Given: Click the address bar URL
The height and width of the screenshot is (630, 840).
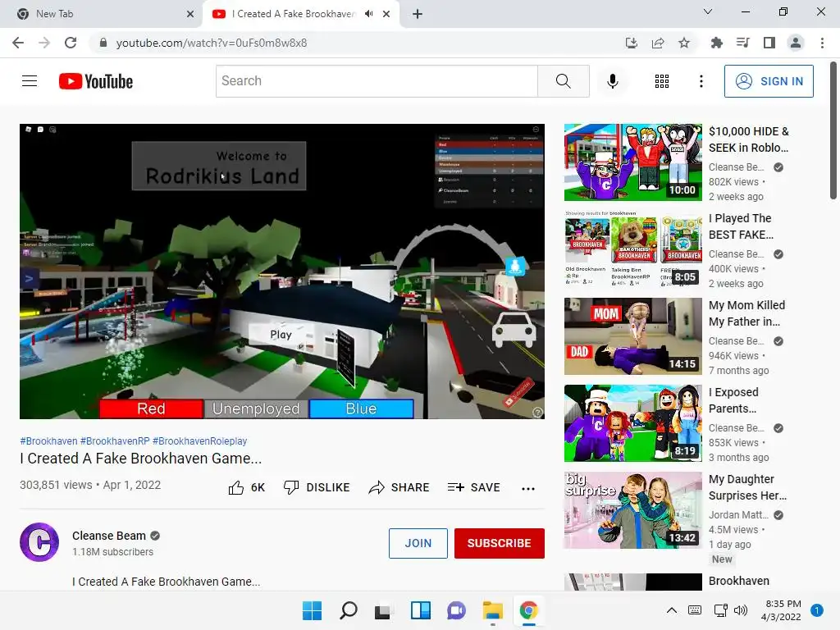Looking at the screenshot, I should tap(211, 43).
